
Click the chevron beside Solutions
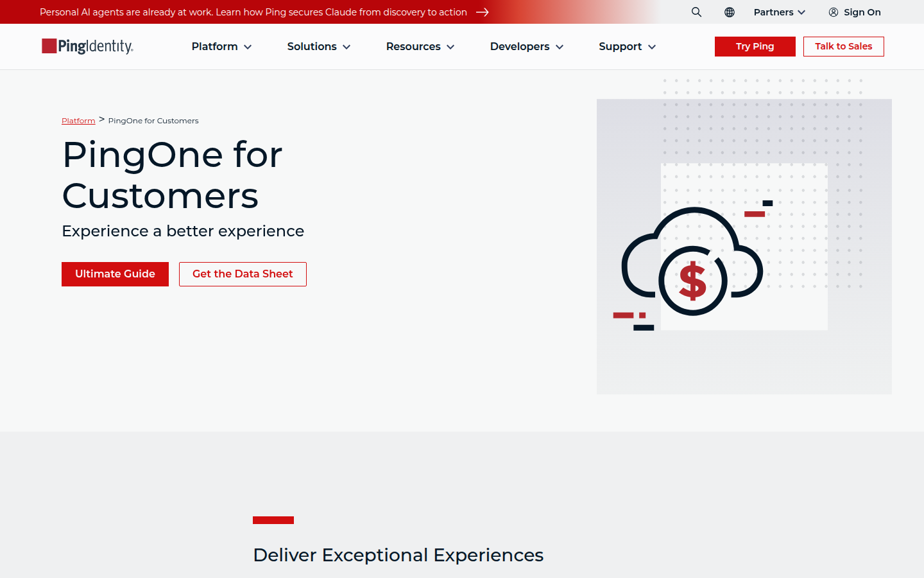[346, 47]
